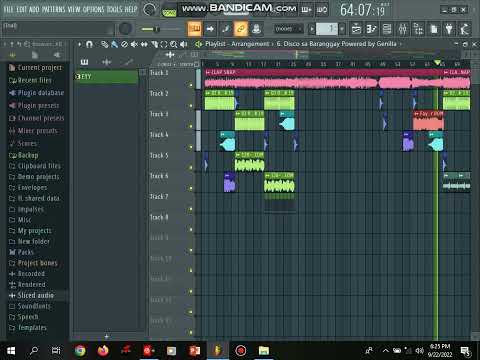Select the playlist Zoom tool

click(173, 44)
